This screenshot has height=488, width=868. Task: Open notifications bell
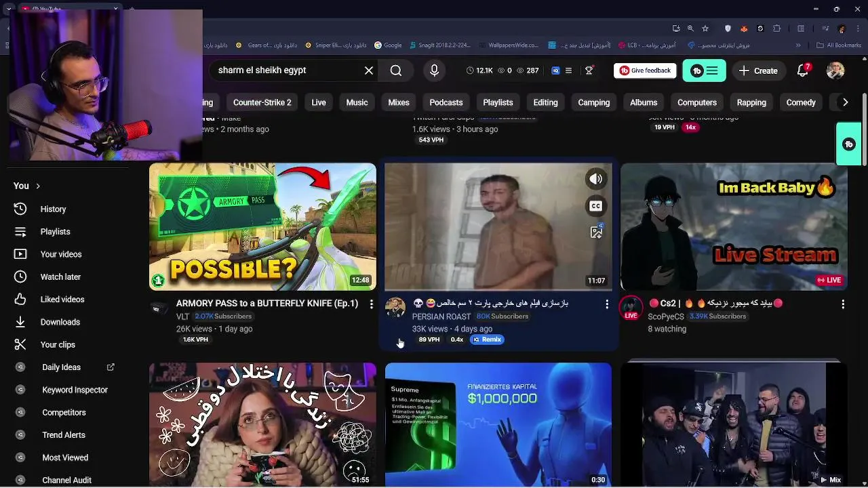803,70
